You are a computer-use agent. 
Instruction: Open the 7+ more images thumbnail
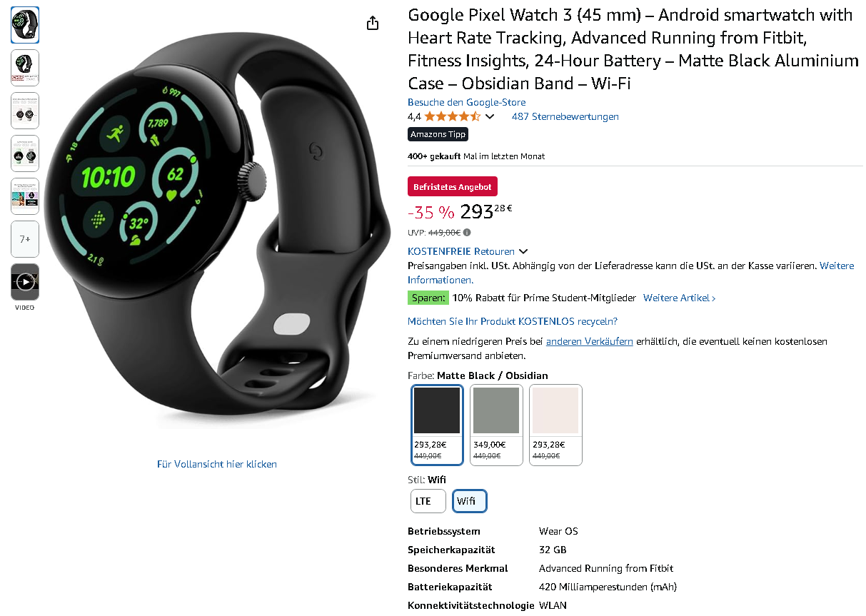pyautogui.click(x=25, y=239)
